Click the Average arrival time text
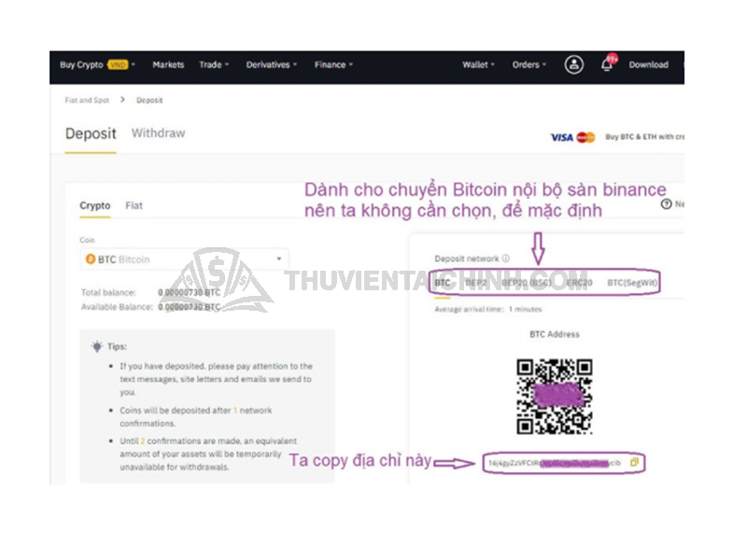This screenshot has width=747, height=560. pos(487,309)
